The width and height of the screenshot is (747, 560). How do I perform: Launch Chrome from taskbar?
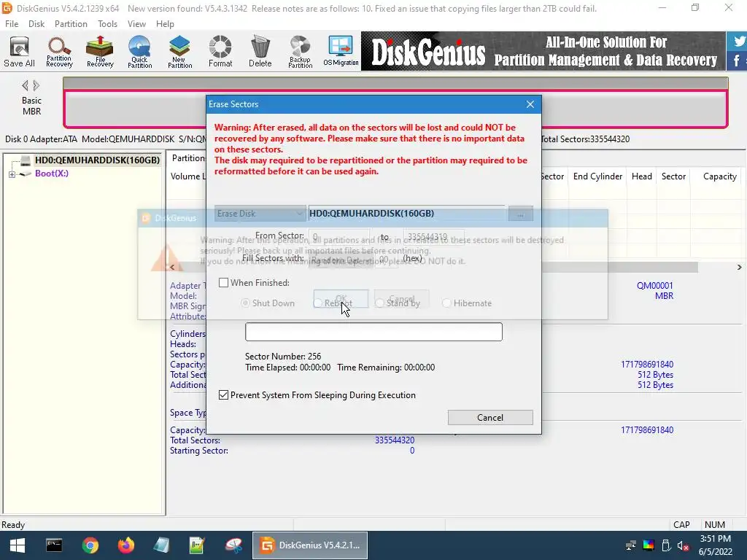pos(90,545)
